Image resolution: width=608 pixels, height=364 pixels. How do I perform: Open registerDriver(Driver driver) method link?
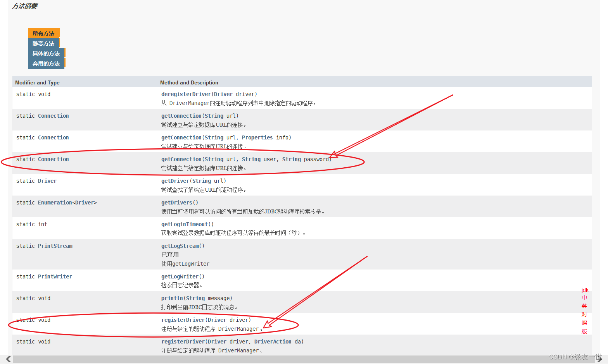coord(183,320)
